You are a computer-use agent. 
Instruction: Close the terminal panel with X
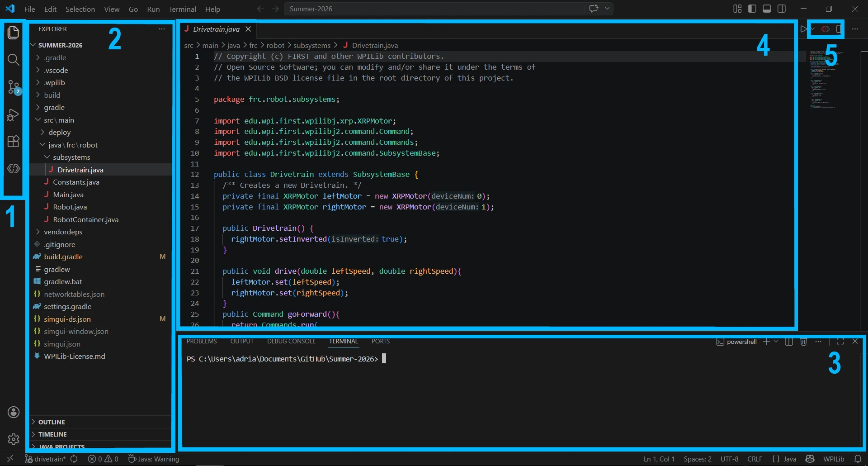tap(855, 342)
